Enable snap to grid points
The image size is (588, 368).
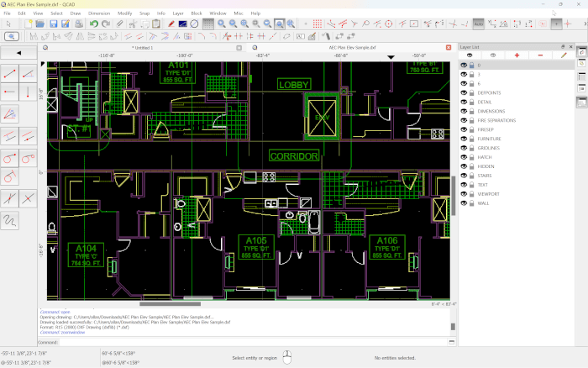pos(318,24)
